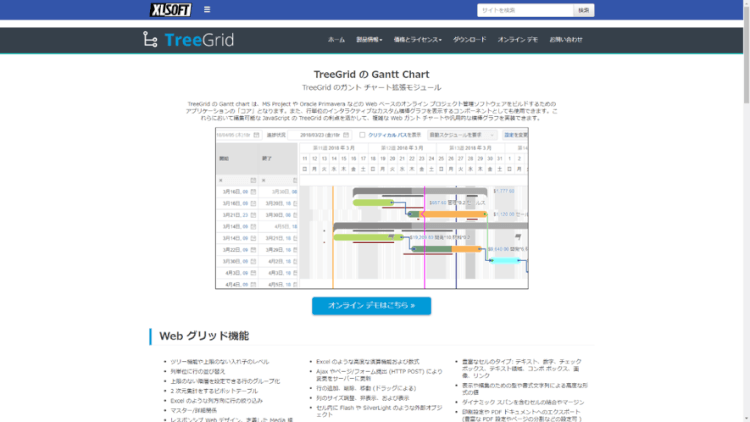Click the 検索 search button
750x422 pixels.
click(584, 10)
